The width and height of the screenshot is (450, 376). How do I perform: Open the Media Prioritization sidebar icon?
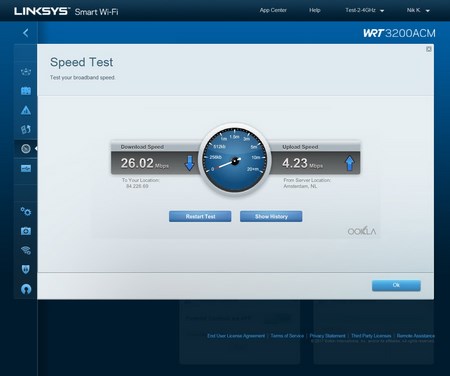coord(26,129)
